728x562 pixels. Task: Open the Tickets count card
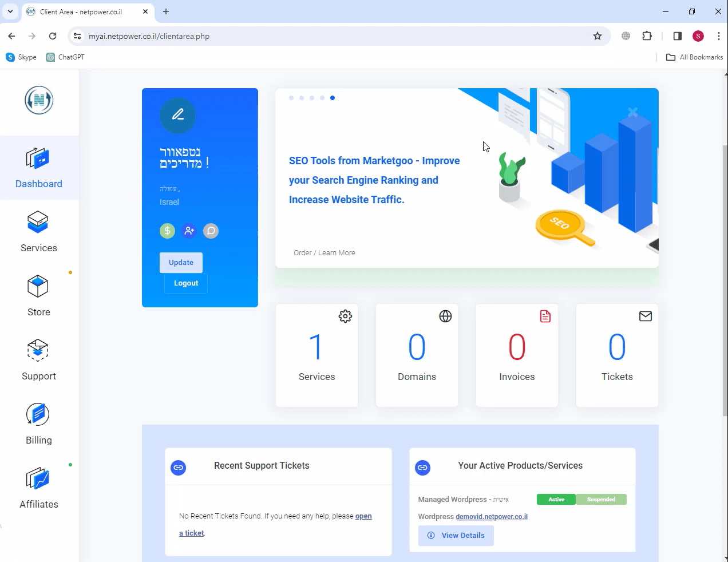(x=617, y=355)
